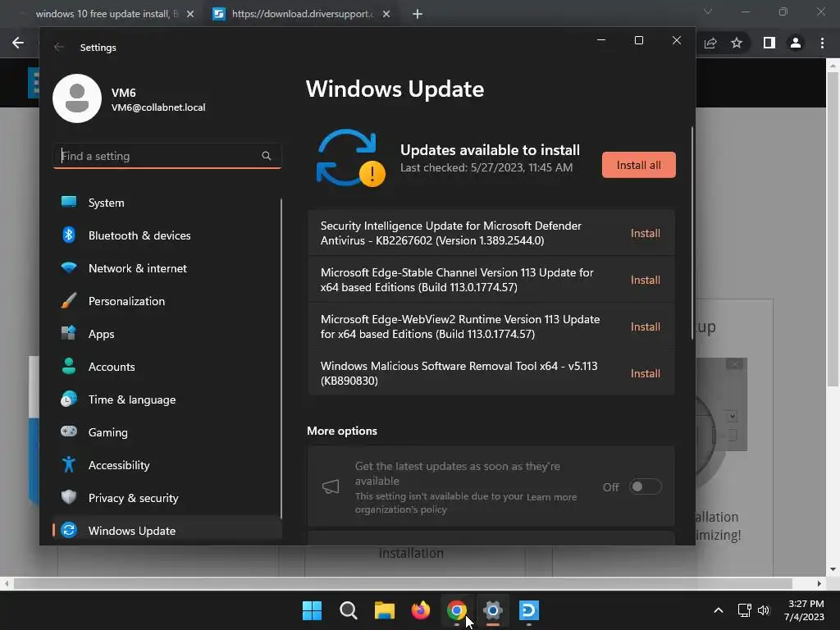This screenshot has height=630, width=840.
Task: Open Personalization settings
Action: click(x=167, y=301)
